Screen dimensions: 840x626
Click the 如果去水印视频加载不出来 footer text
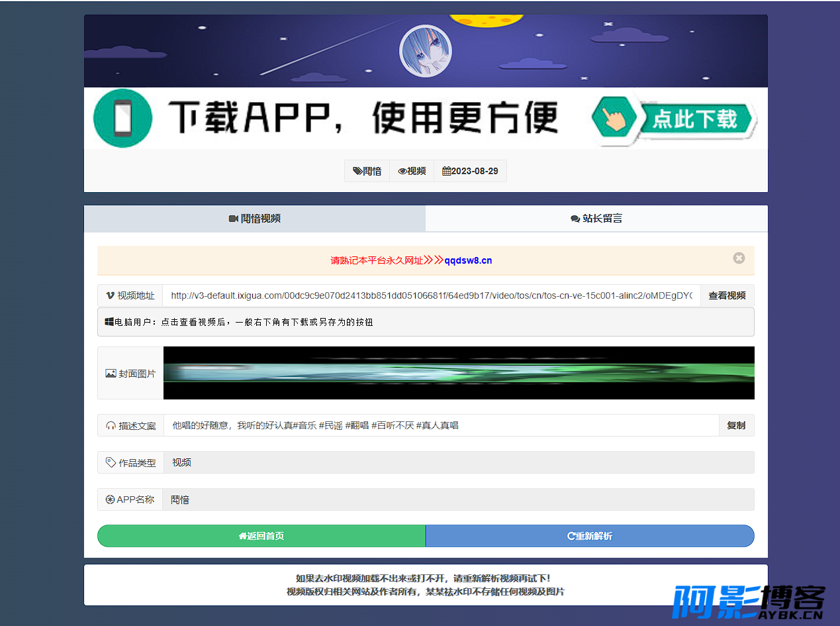[x=423, y=578]
